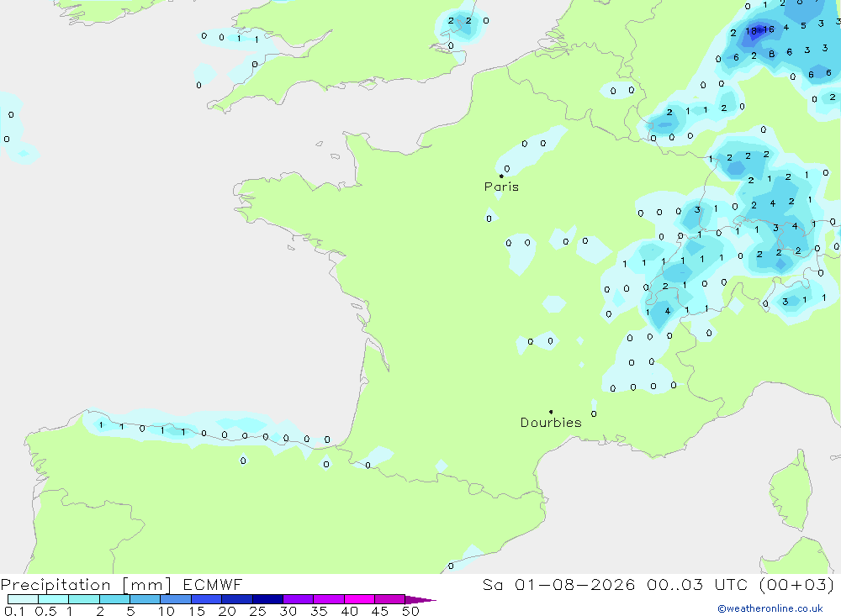Pick the legend swatch between 45 and 50
Image resolution: width=841 pixels, height=616 pixels.
[389, 599]
